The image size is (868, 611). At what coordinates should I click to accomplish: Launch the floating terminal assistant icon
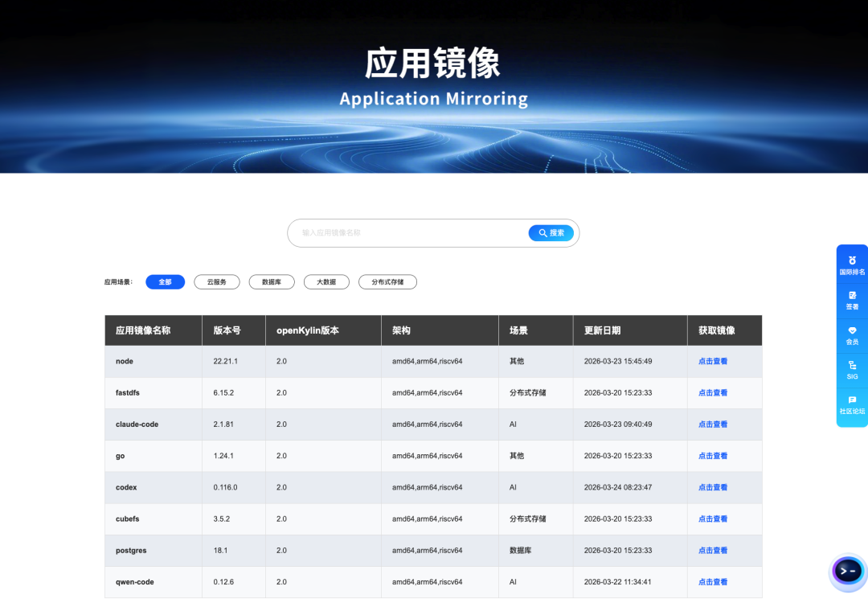click(848, 572)
